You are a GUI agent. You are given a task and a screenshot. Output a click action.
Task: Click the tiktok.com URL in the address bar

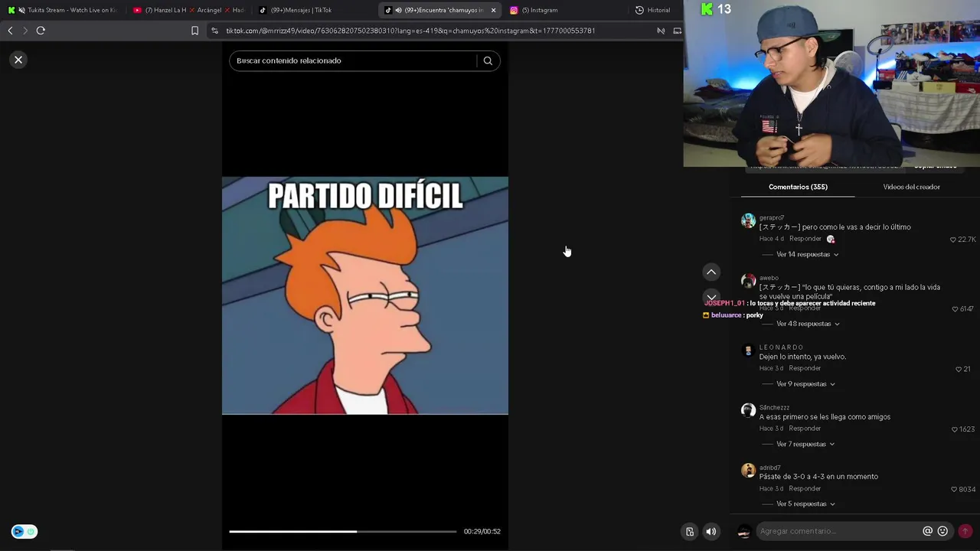point(410,31)
